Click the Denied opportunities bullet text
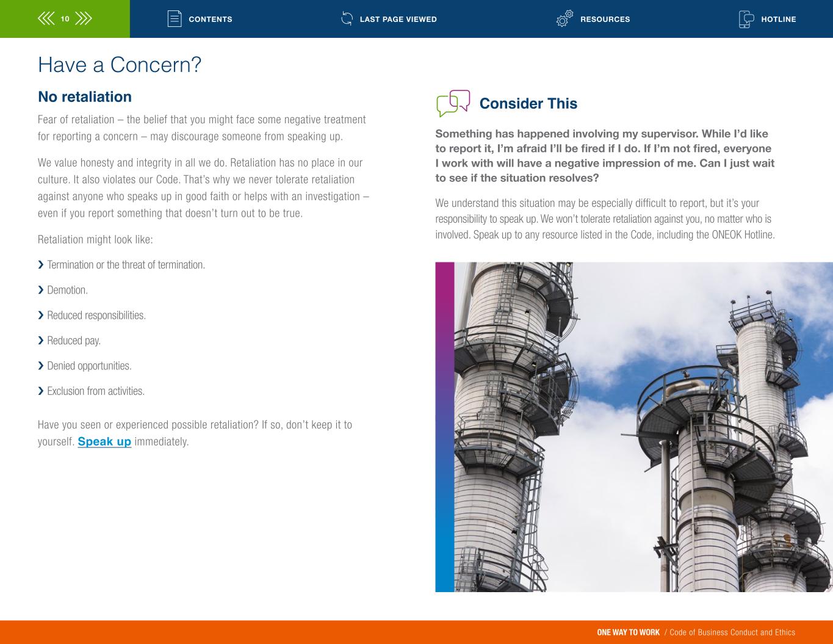Screen dimensions: 833x644 [89, 366]
